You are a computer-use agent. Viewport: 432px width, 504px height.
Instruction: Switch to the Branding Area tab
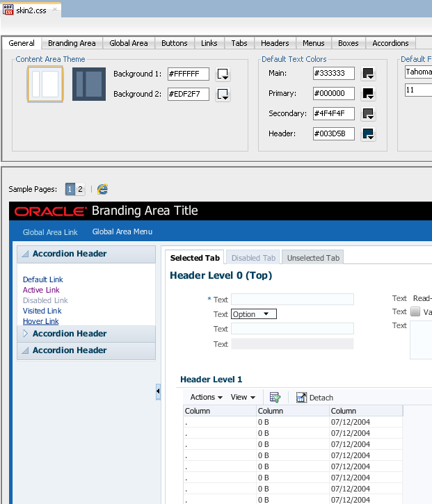click(x=72, y=43)
